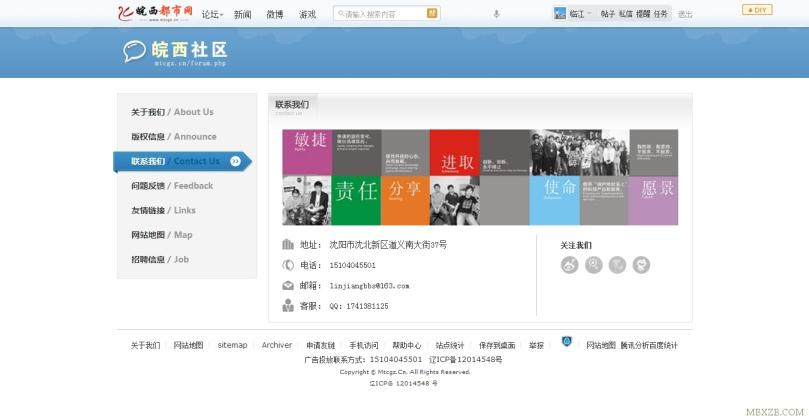Click the red 进取 tile in banner

[455, 152]
